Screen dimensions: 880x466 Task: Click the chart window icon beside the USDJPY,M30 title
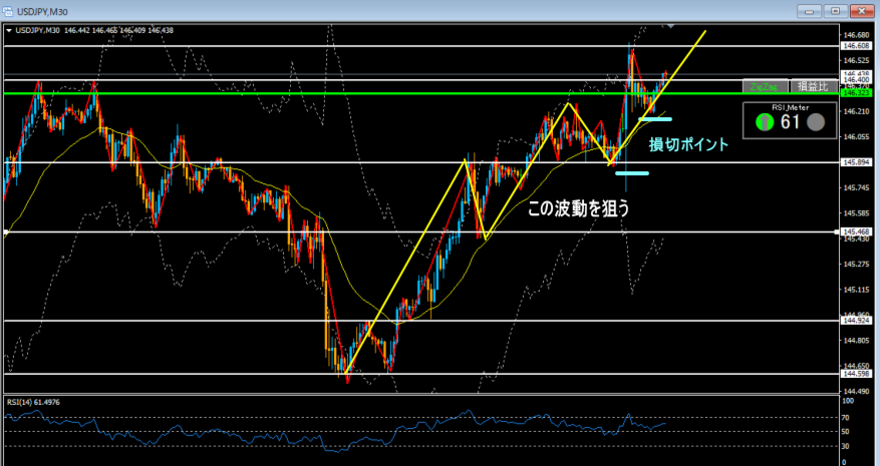tap(10, 10)
